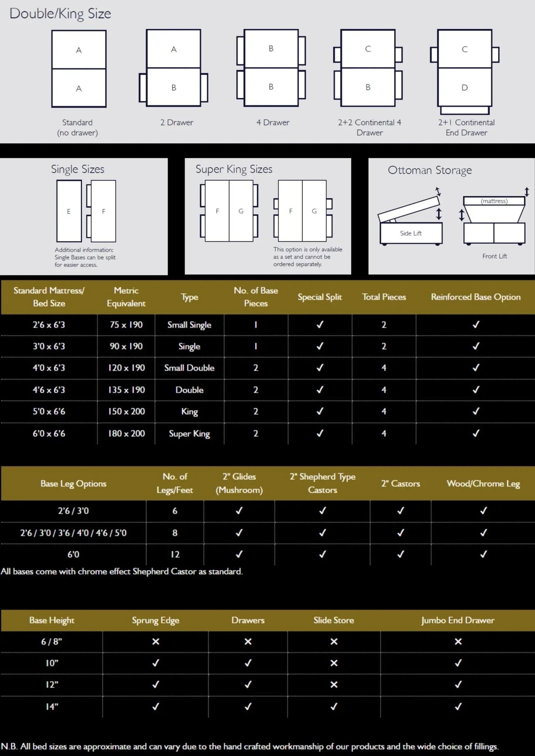Image resolution: width=535 pixels, height=756 pixels.
Task: Click the Slide Store cross for 10" height
Action: point(334,663)
